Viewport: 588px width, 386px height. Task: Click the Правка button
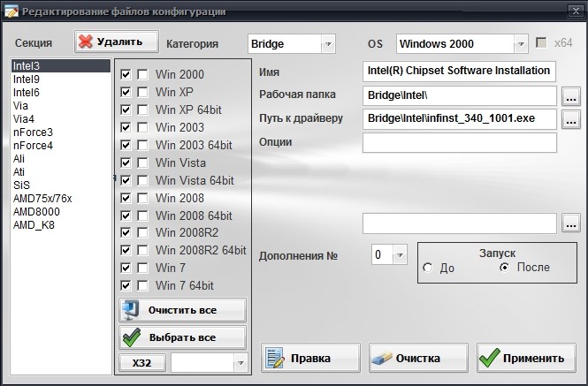pyautogui.click(x=310, y=358)
